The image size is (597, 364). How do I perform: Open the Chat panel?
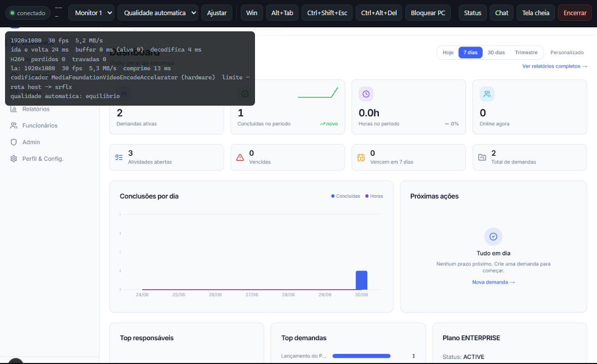click(x=501, y=13)
